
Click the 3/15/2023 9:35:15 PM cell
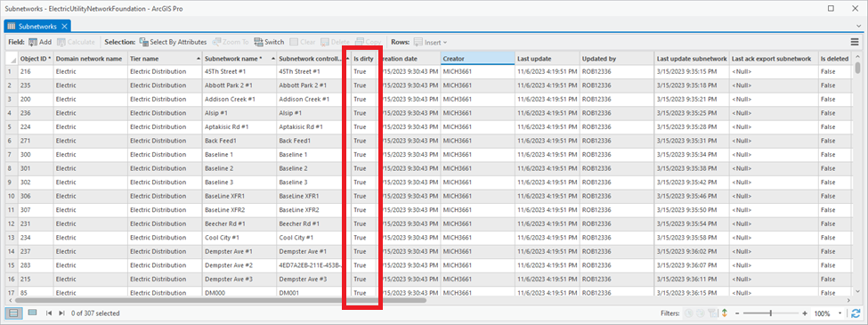[x=692, y=71]
